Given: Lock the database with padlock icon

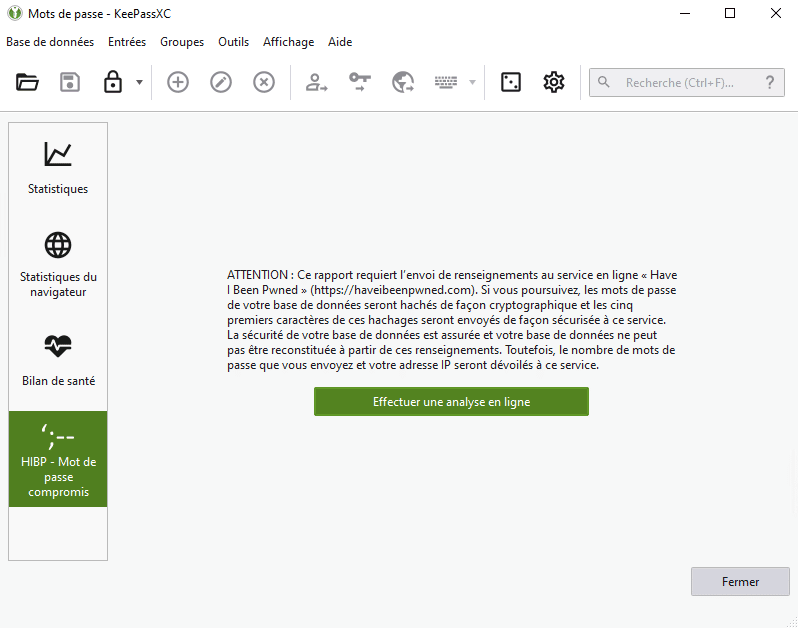Looking at the screenshot, I should (x=112, y=82).
